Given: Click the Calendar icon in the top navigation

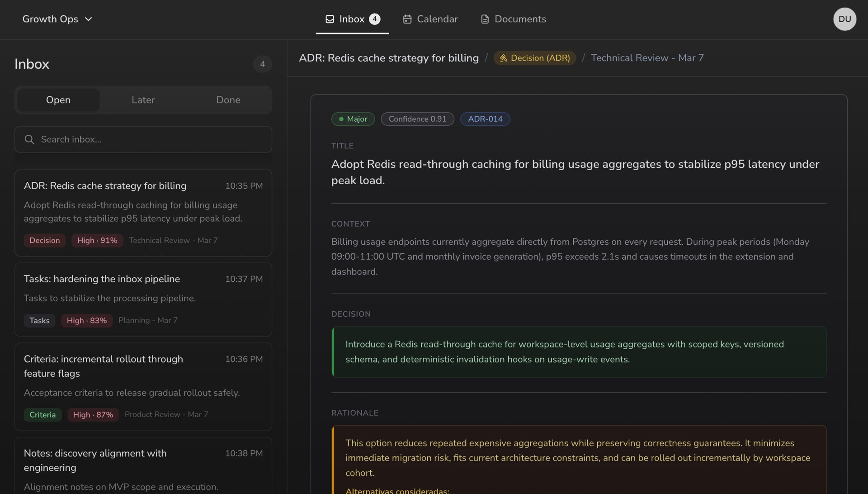Looking at the screenshot, I should 407,19.
